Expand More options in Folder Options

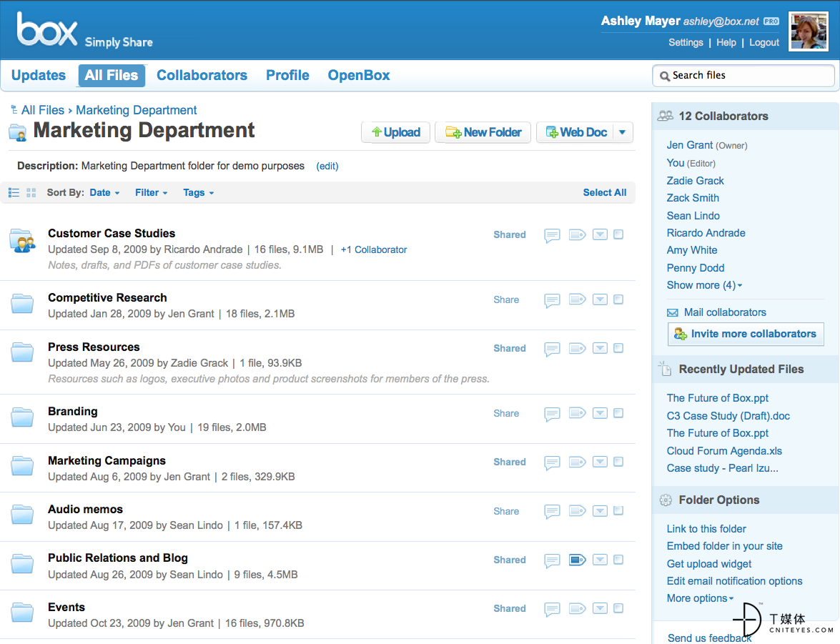[x=700, y=598]
